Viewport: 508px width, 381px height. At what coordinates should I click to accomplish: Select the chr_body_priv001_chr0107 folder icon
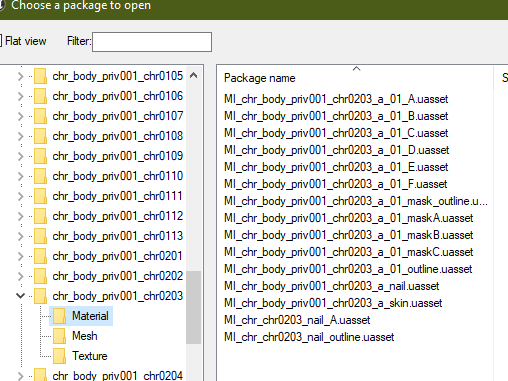click(x=40, y=116)
